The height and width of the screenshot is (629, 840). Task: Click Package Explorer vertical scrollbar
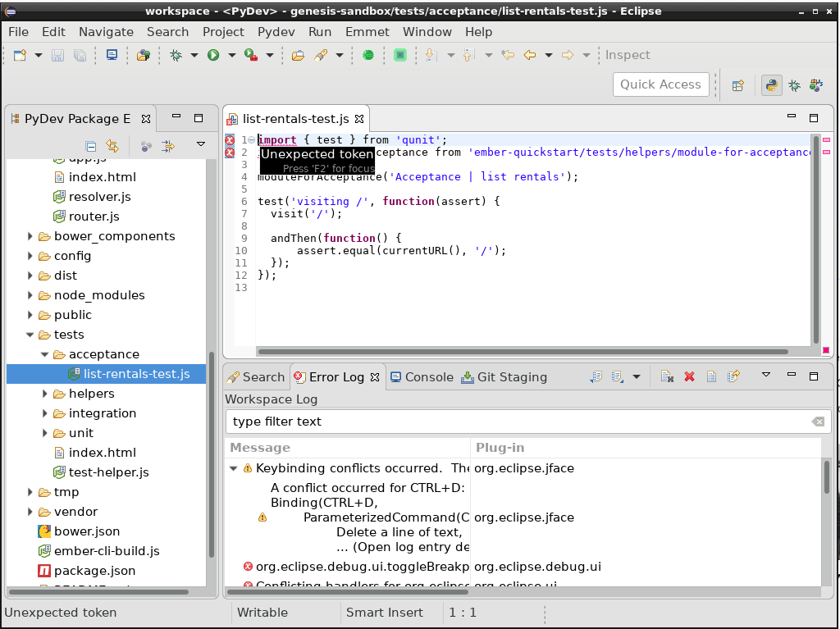(212, 455)
